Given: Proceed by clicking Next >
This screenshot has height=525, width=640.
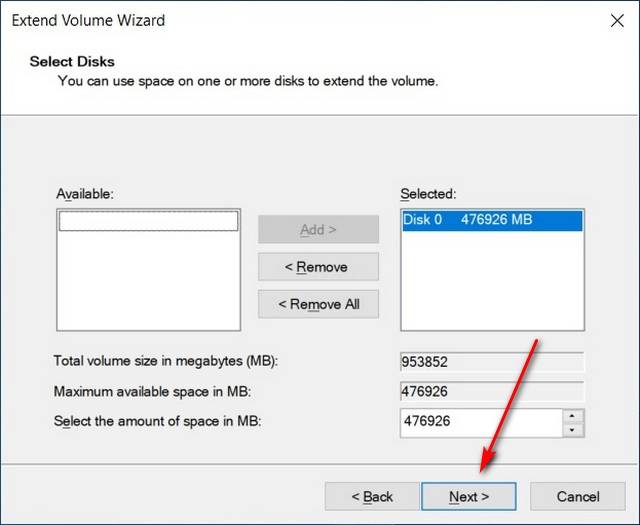Looking at the screenshot, I should 468,496.
